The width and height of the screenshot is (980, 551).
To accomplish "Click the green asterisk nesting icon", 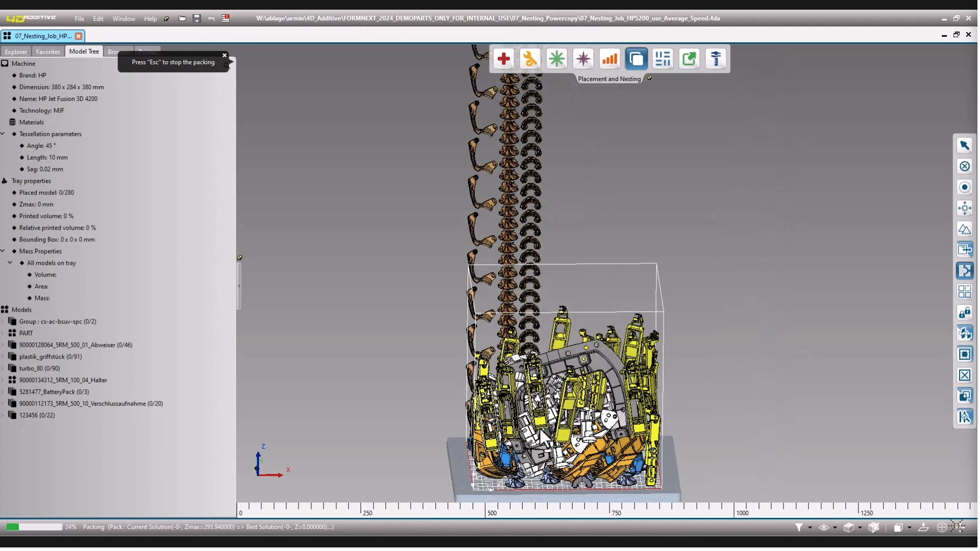I will tap(556, 59).
